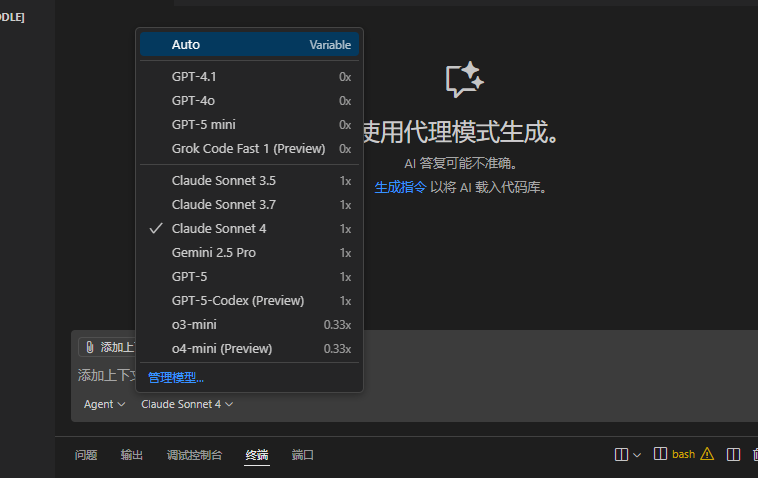This screenshot has height=478, width=758.
Task: Click the bash terminal icon
Action: tap(660, 454)
